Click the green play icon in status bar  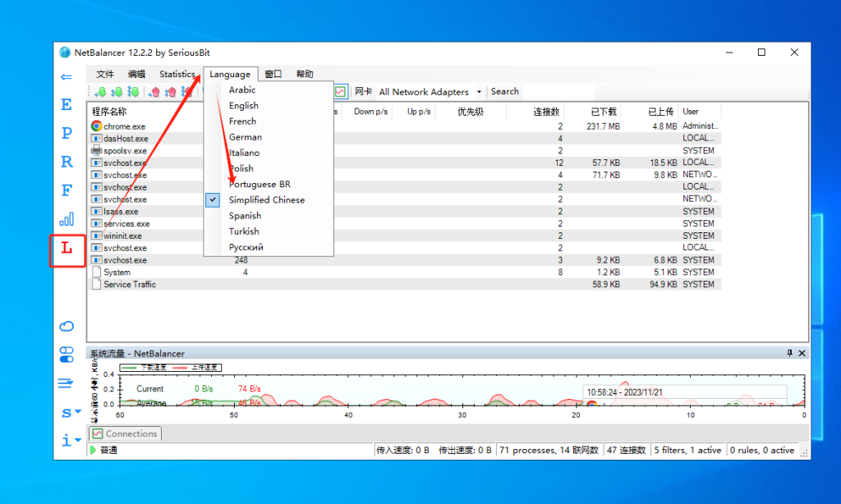tap(93, 450)
